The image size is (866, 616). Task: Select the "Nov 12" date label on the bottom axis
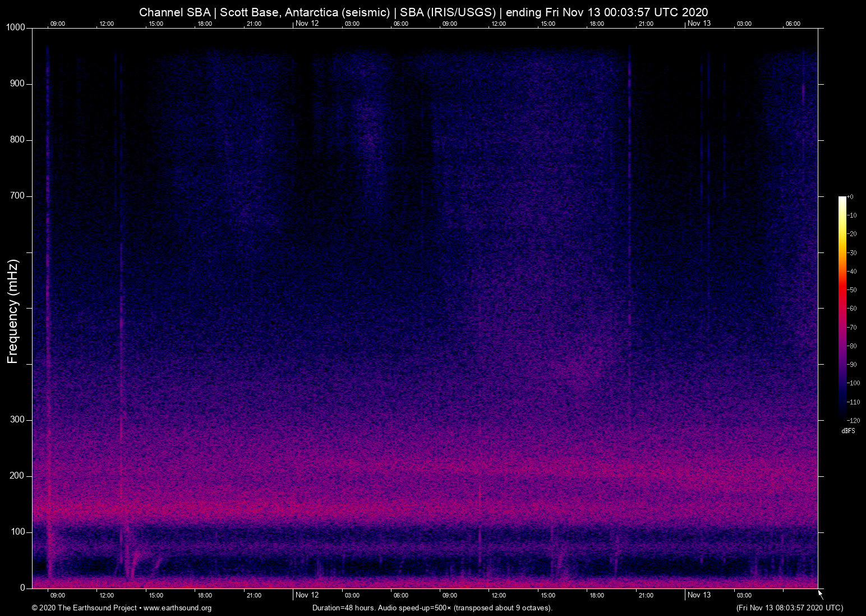pyautogui.click(x=307, y=595)
